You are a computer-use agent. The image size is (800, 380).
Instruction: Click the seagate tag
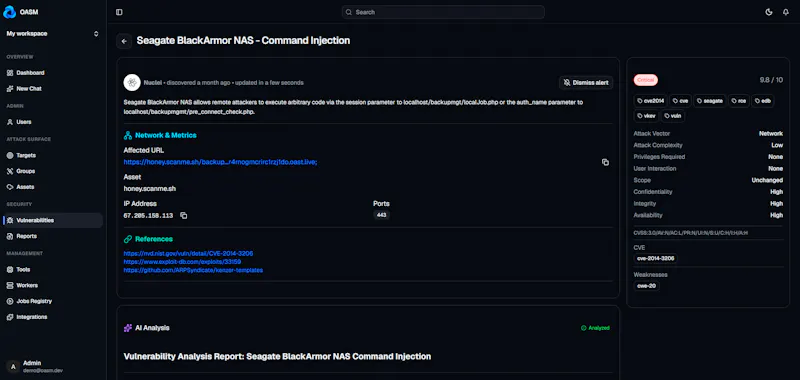(x=710, y=101)
